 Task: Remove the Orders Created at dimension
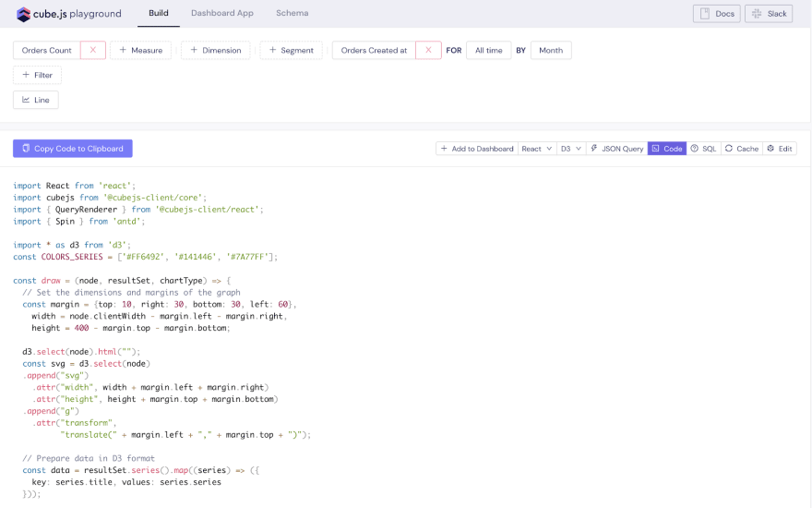pos(427,51)
